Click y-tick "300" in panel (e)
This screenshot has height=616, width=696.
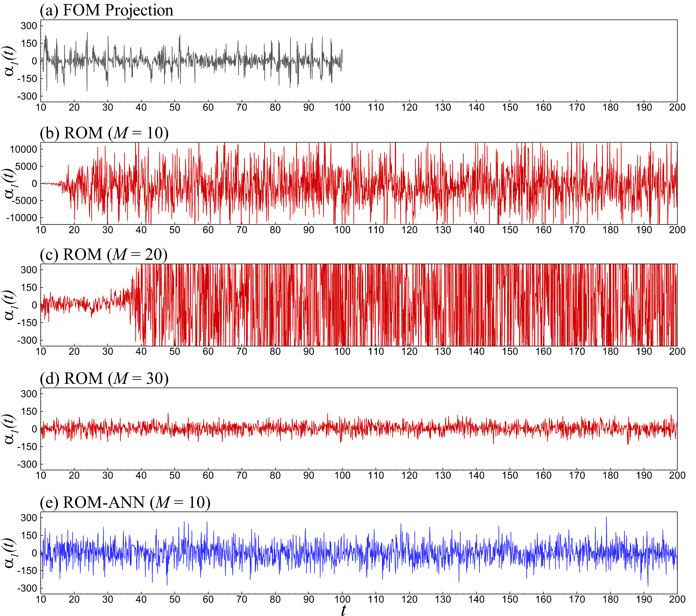pos(29,518)
